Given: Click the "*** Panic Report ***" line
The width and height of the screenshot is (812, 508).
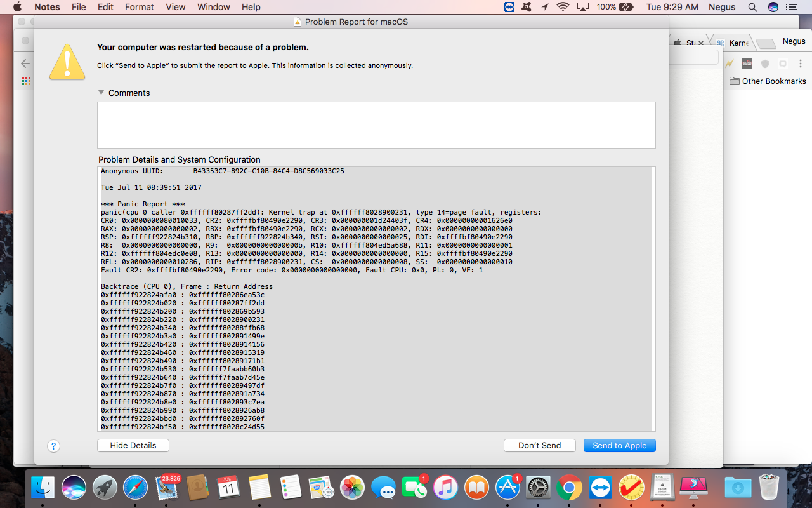Looking at the screenshot, I should point(143,204).
